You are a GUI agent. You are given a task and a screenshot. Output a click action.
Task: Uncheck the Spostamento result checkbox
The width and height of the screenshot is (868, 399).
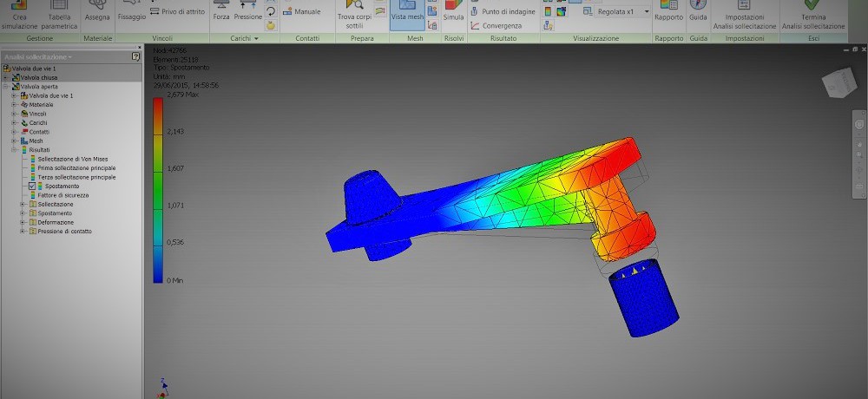32,186
